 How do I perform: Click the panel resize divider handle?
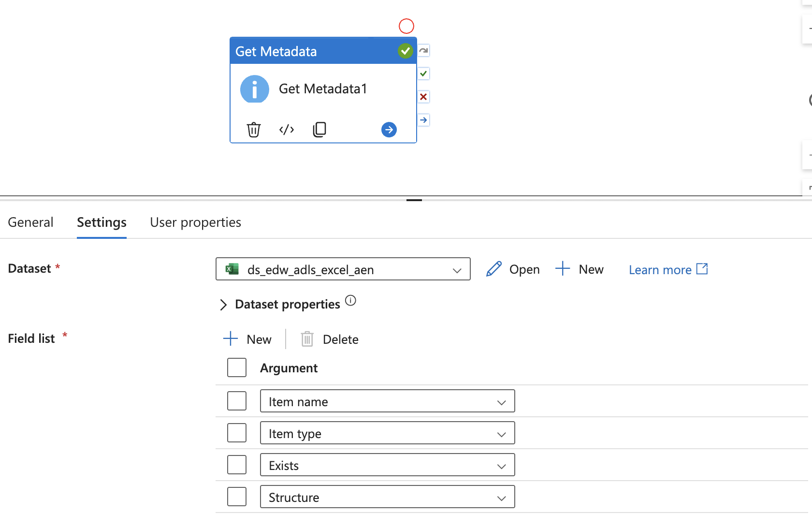pyautogui.click(x=414, y=200)
